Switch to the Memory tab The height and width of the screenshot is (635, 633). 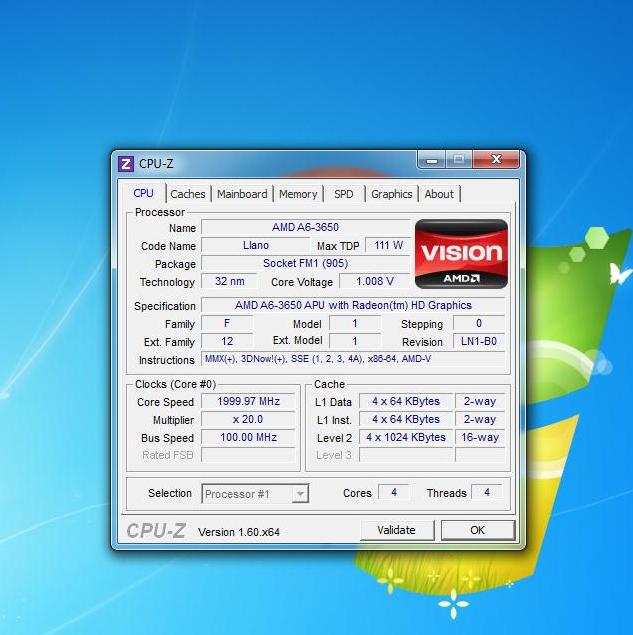298,194
